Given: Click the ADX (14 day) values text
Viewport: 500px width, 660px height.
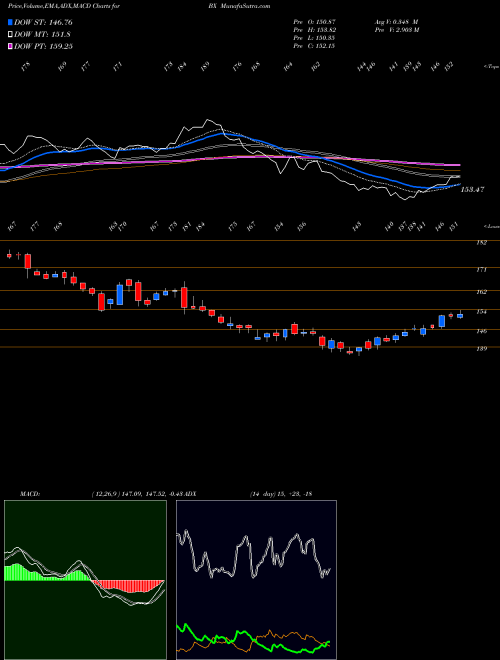Looking at the screenshot, I should click(280, 493).
